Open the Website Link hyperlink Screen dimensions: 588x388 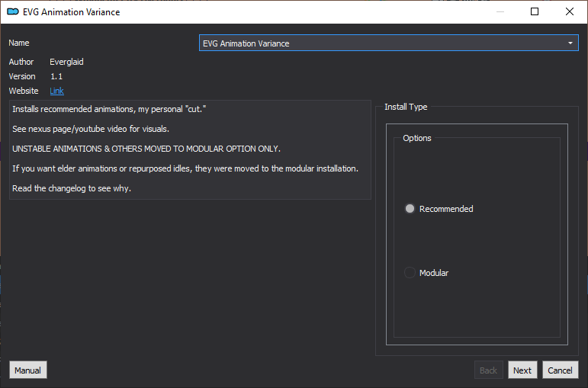[56, 91]
